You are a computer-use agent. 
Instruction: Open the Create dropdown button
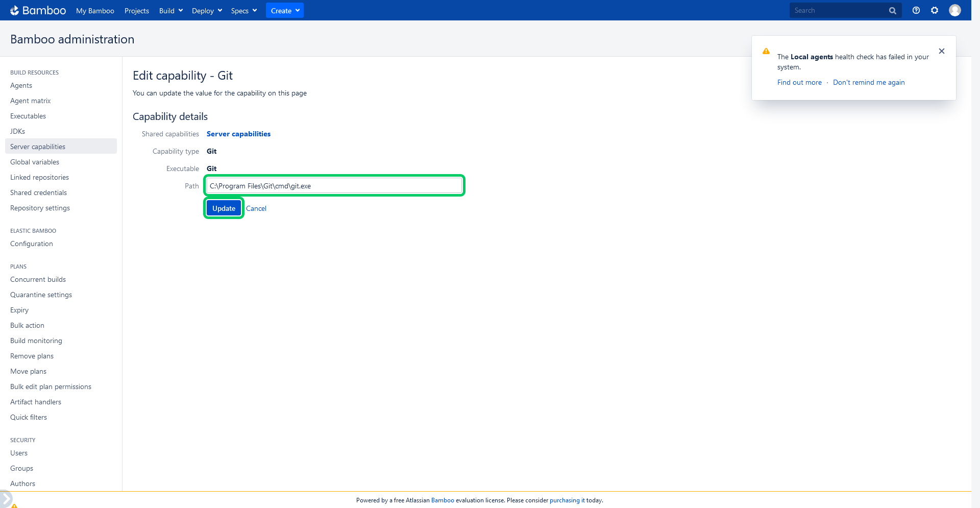[x=285, y=11]
